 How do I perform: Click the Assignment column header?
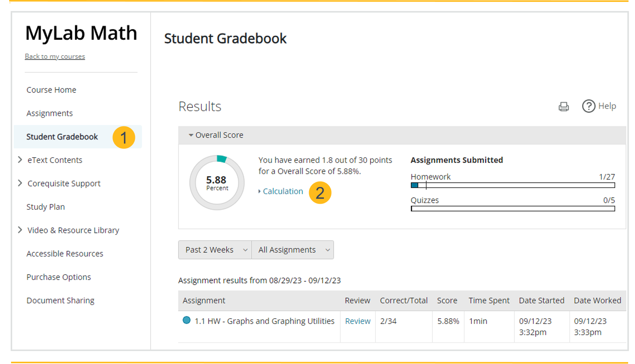click(204, 300)
